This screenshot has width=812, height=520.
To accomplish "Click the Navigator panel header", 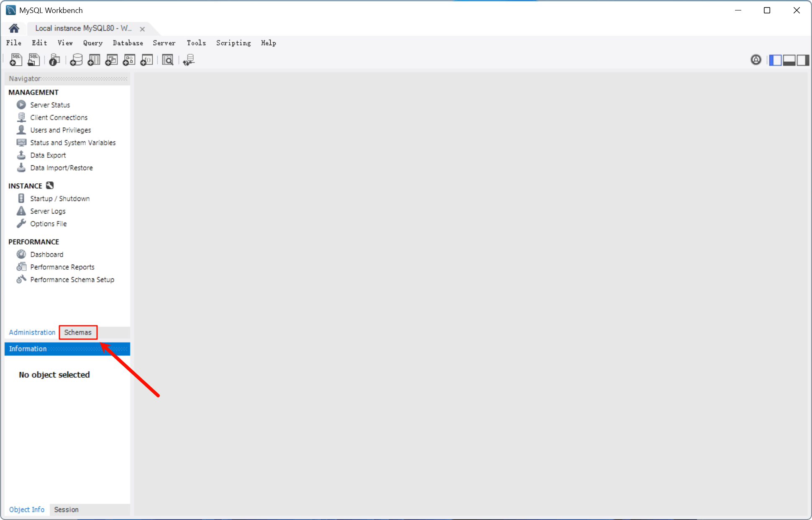I will pyautogui.click(x=67, y=79).
